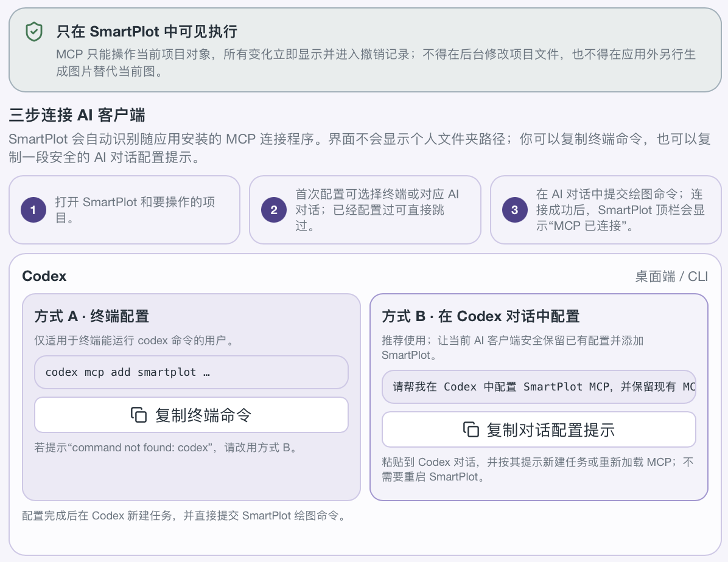Copy the terminal command with 复制终端命令

click(x=191, y=415)
